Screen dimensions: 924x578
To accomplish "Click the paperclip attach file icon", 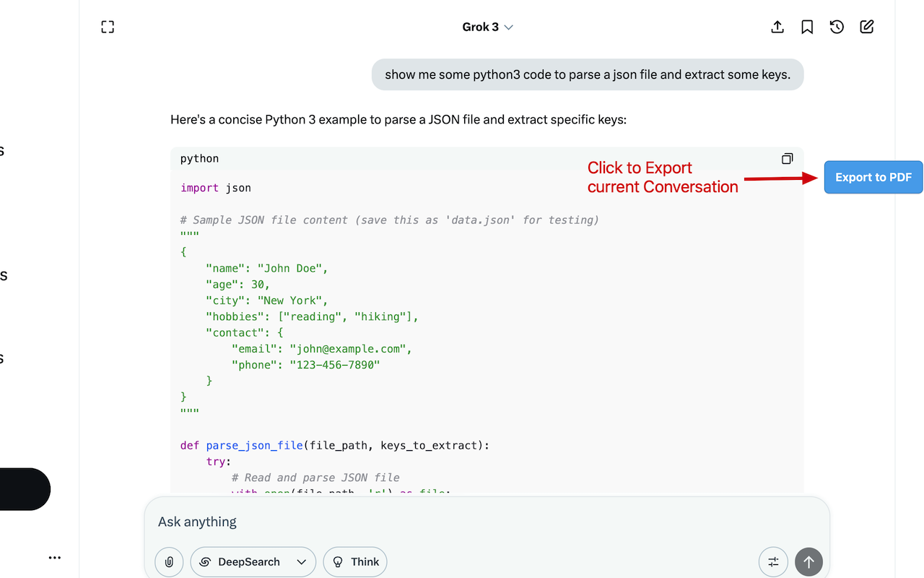I will point(169,561).
